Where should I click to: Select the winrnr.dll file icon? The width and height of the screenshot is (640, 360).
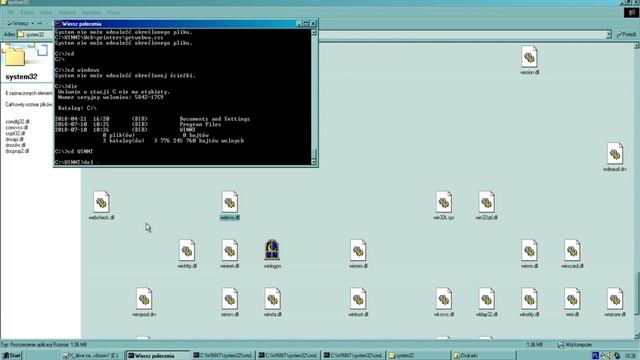529,251
